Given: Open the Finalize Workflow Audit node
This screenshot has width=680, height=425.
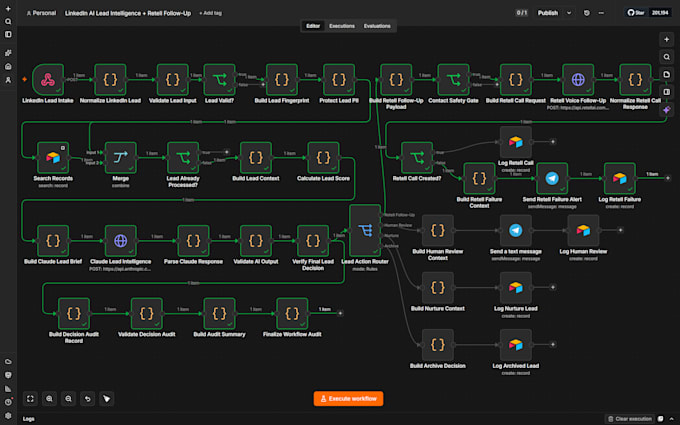Looking at the screenshot, I should [x=292, y=314].
